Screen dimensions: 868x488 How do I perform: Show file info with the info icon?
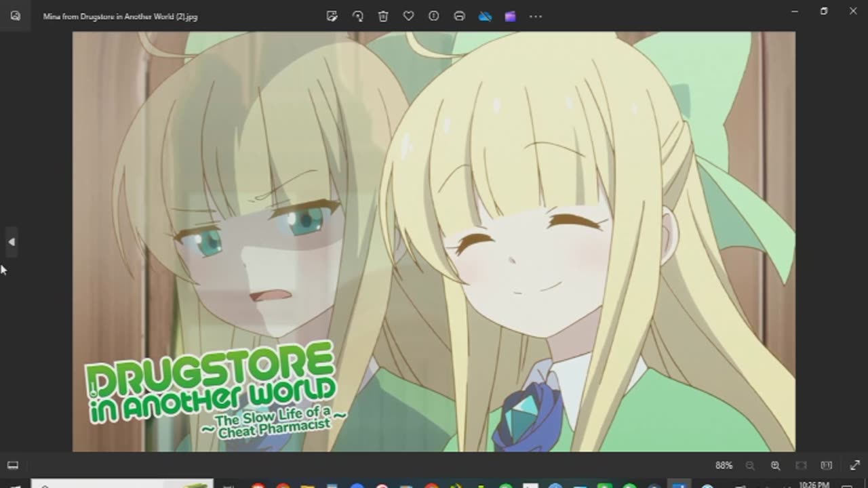pyautogui.click(x=434, y=16)
